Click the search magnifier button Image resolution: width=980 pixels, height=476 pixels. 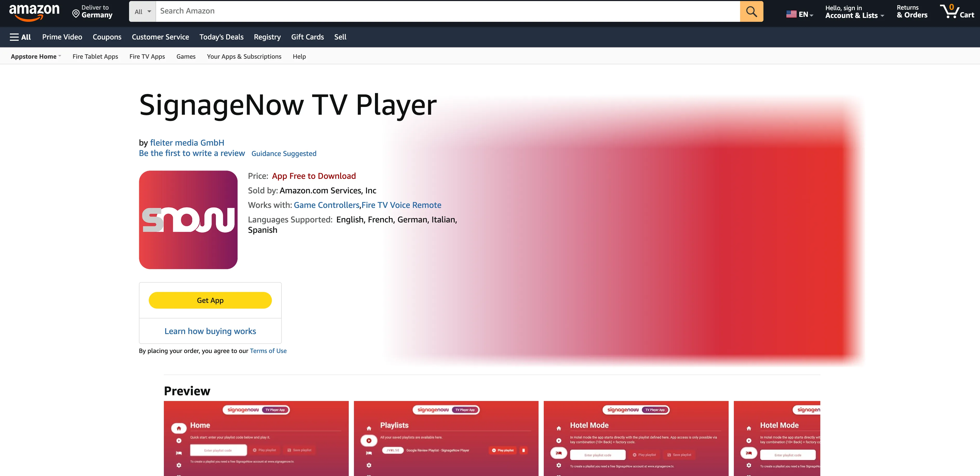click(751, 11)
